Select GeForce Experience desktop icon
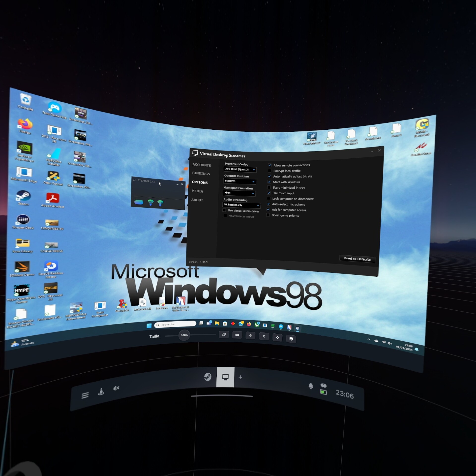The height and width of the screenshot is (476, 476). pyautogui.click(x=24, y=151)
